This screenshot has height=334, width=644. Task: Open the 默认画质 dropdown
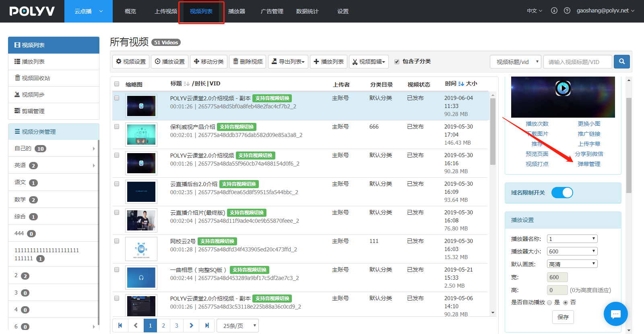572,264
